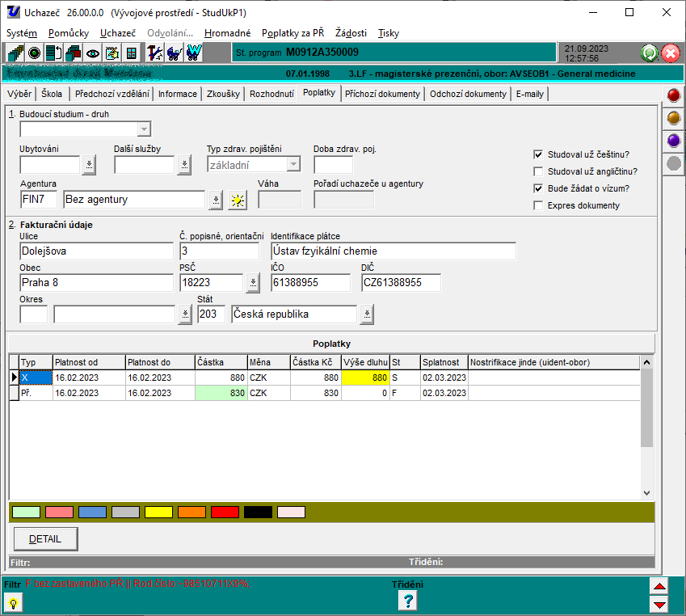Enable Studoval už angličtinu checkbox
This screenshot has height=616, width=686.
click(x=538, y=171)
